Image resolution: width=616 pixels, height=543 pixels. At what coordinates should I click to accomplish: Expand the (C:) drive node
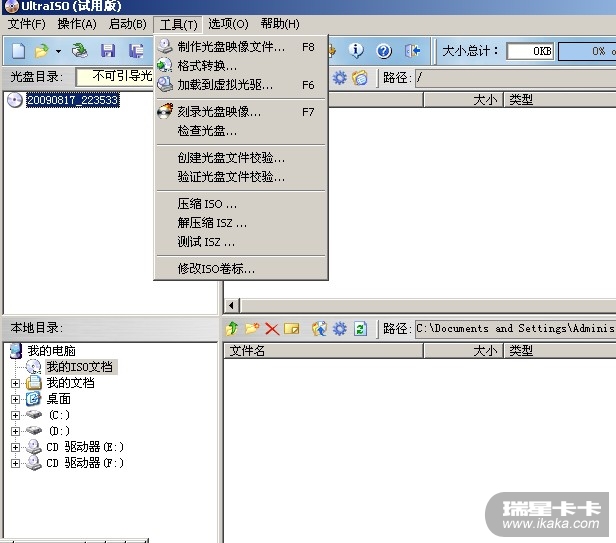click(x=15, y=416)
